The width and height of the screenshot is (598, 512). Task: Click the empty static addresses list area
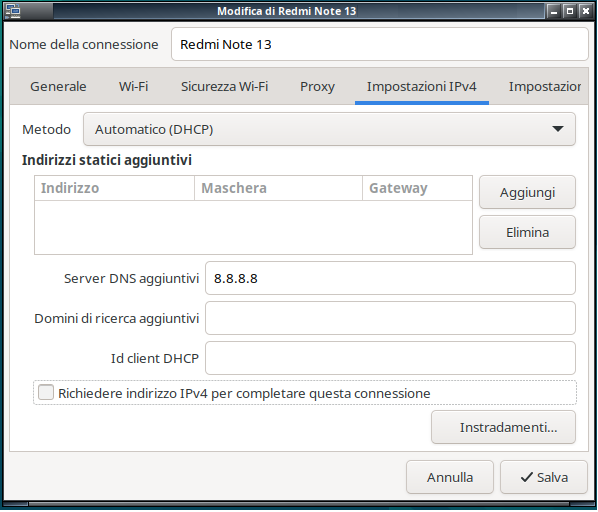tap(253, 227)
